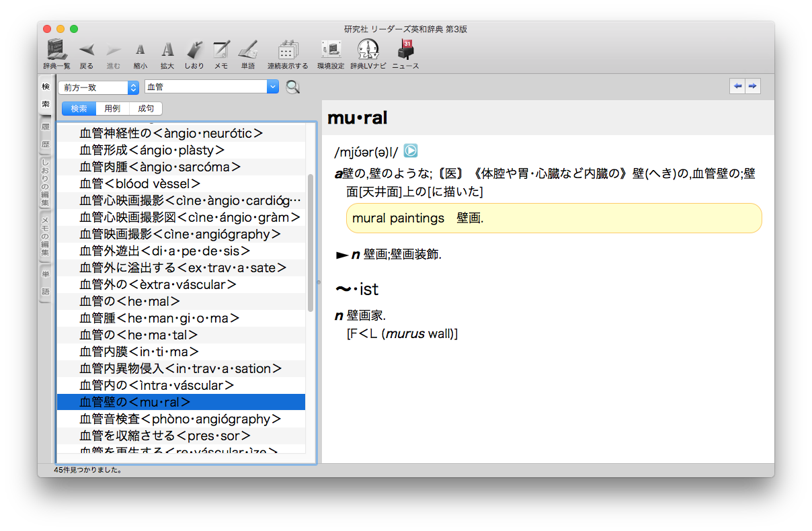
Task: Click the search field containing 血管
Action: tap(206, 87)
